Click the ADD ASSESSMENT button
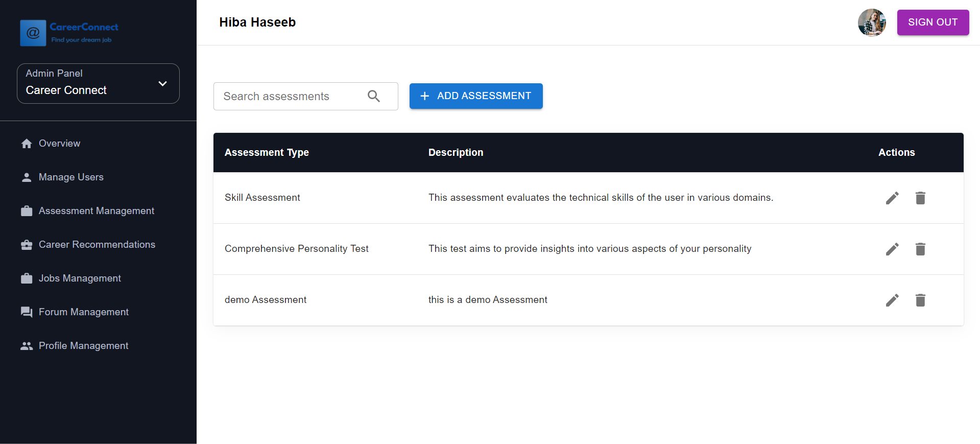 click(476, 96)
